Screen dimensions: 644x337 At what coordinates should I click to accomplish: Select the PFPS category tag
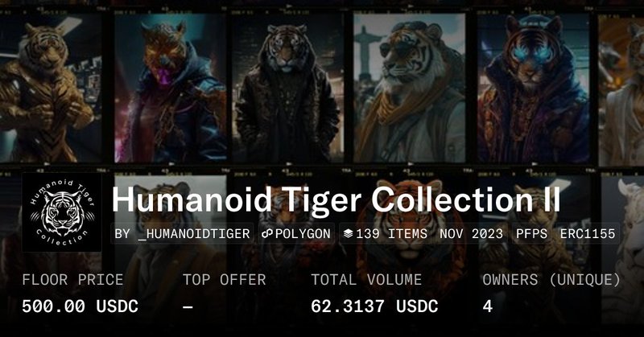pyautogui.click(x=531, y=233)
